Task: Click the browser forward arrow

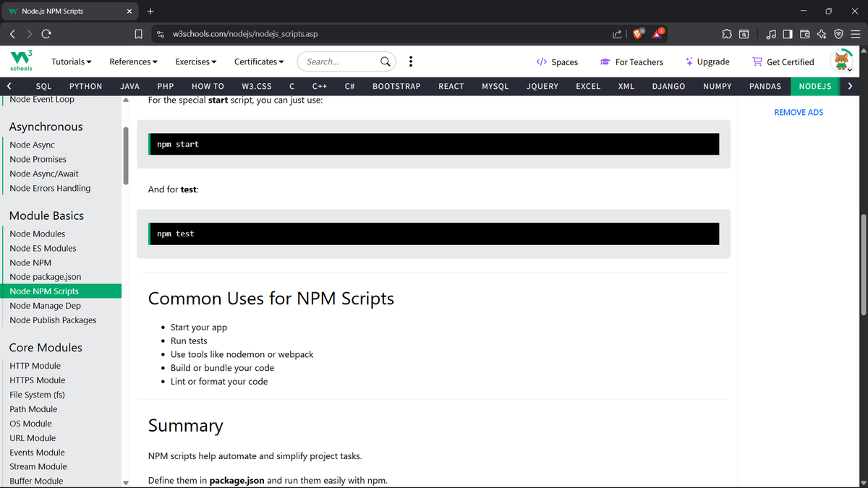Action: point(30,34)
